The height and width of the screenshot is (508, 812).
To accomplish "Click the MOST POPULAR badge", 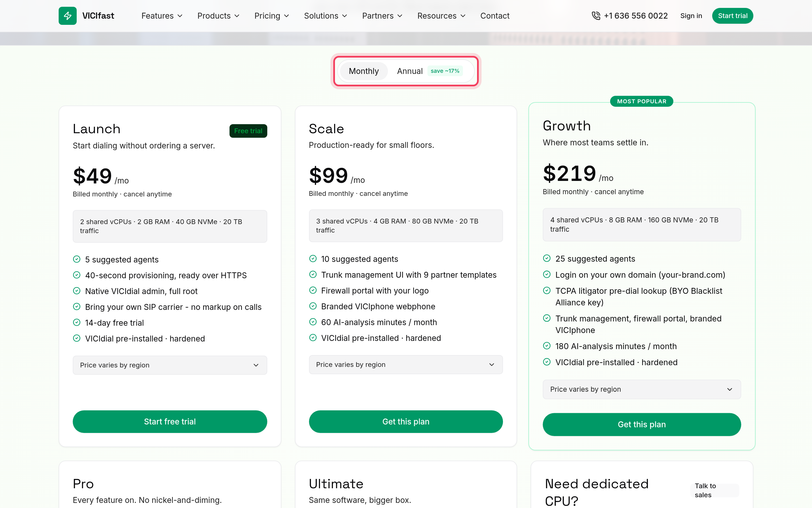I will click(641, 101).
